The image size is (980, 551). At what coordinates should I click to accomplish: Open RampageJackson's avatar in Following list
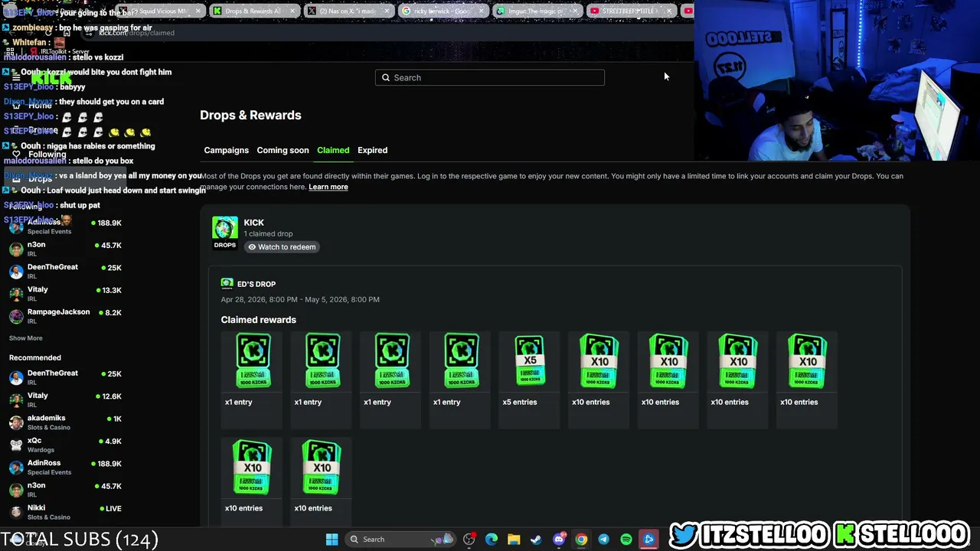[x=16, y=316]
